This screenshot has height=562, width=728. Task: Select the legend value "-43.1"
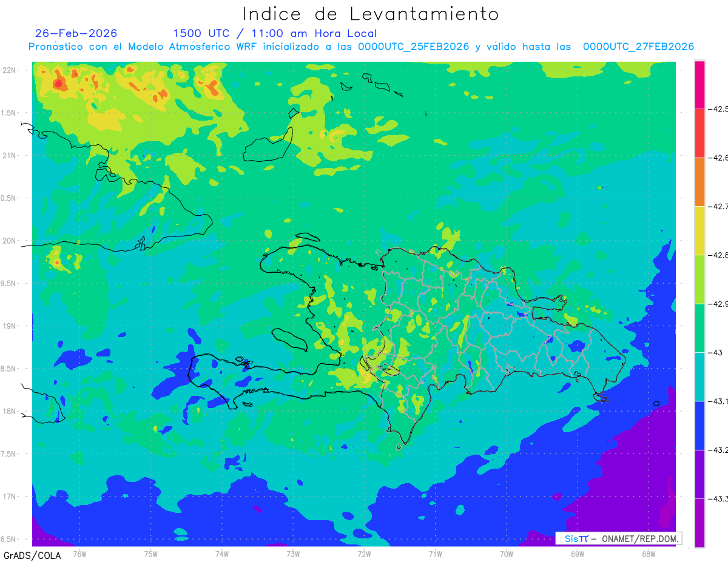(x=718, y=401)
